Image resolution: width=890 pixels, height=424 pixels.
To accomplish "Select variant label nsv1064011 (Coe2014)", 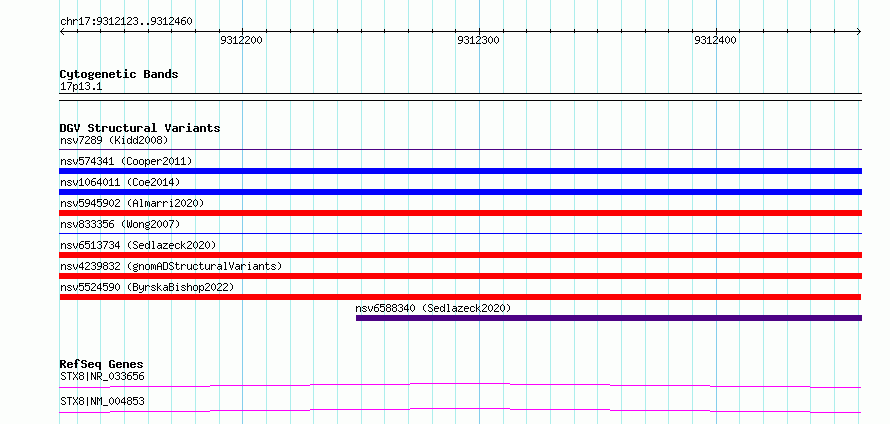I will click(120, 182).
